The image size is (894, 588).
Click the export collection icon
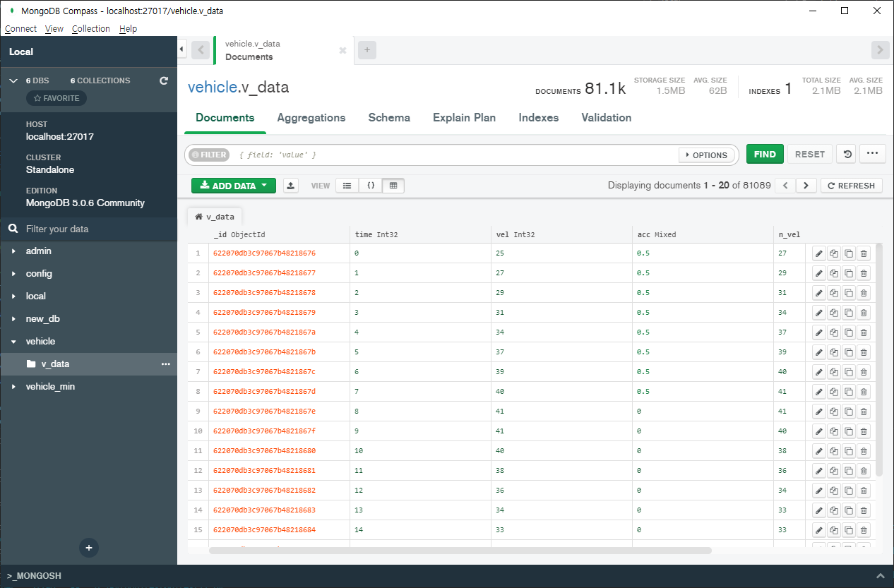pos(291,186)
